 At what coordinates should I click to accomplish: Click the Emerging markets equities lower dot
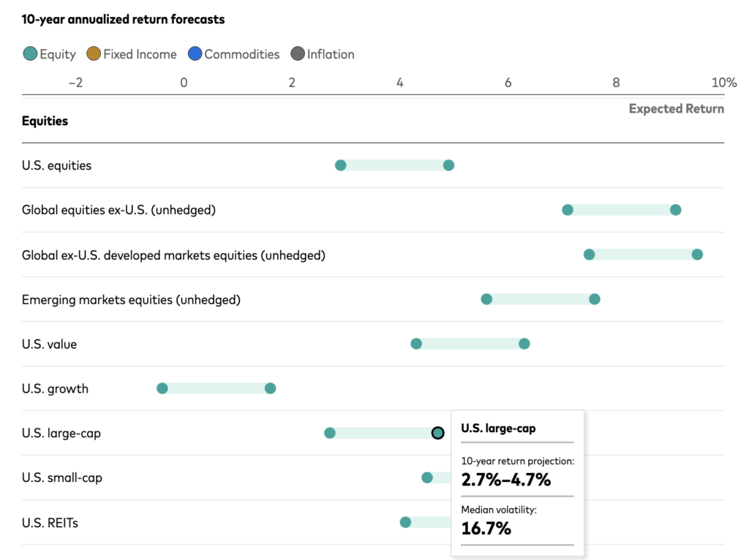point(486,299)
